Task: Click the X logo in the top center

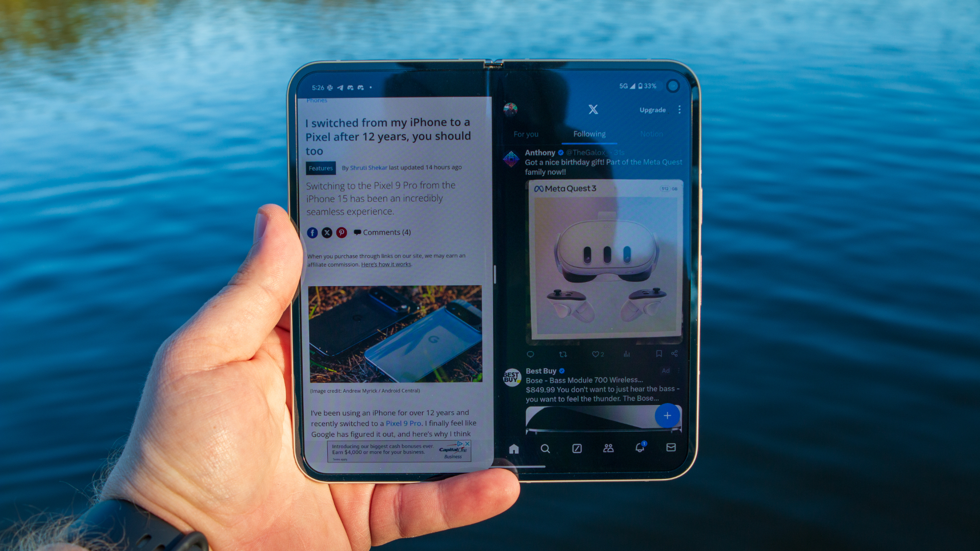Action: click(591, 110)
